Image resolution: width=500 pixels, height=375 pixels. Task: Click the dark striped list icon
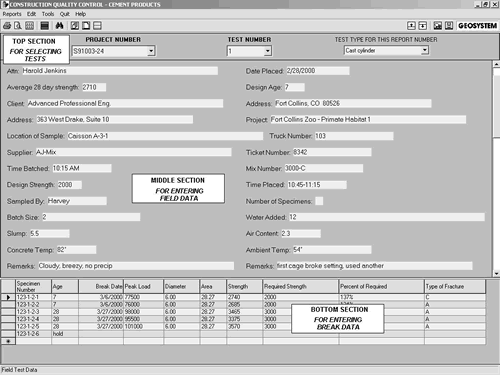45,26
